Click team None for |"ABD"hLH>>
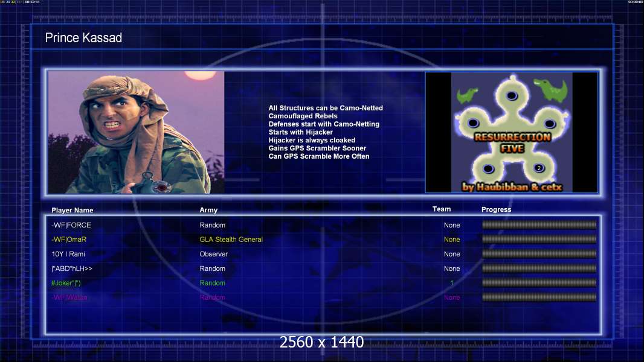 (452, 268)
